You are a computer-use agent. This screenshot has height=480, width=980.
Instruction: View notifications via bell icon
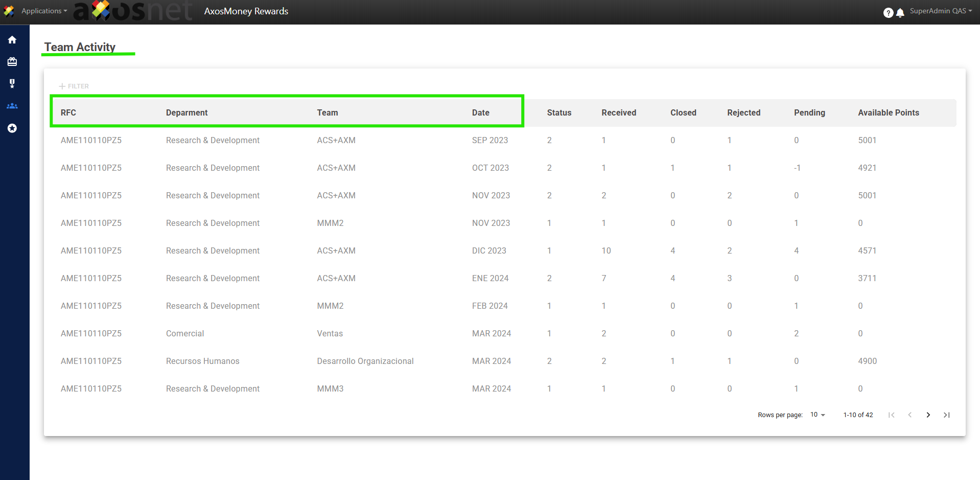coord(900,13)
